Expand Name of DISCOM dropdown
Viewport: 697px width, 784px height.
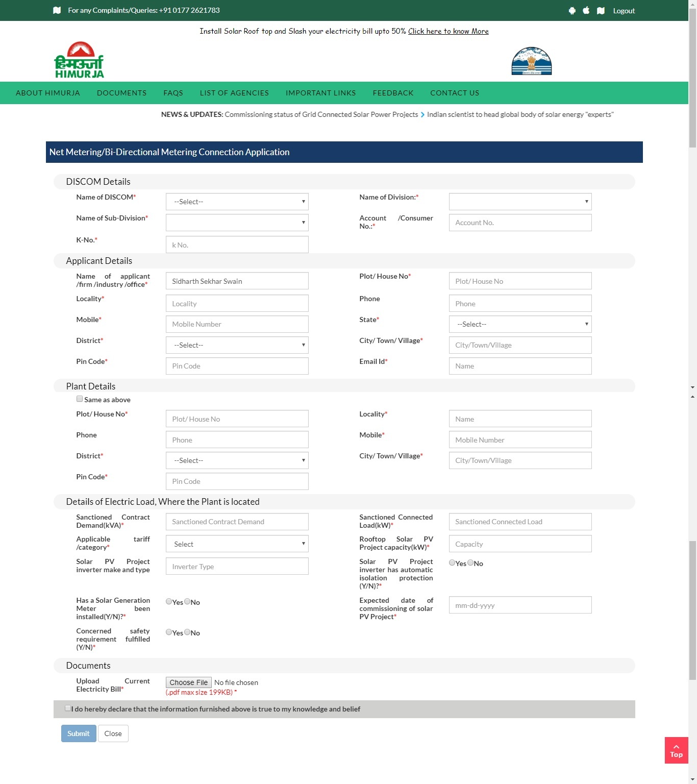coord(237,202)
